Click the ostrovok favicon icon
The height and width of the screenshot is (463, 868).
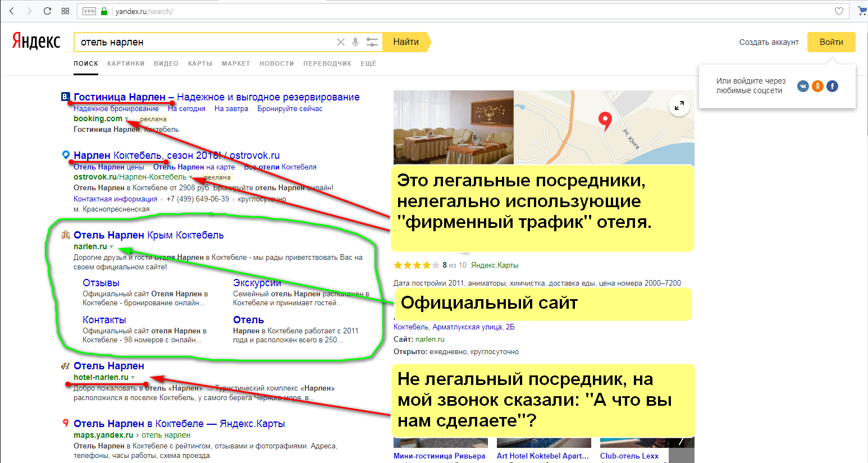(66, 155)
